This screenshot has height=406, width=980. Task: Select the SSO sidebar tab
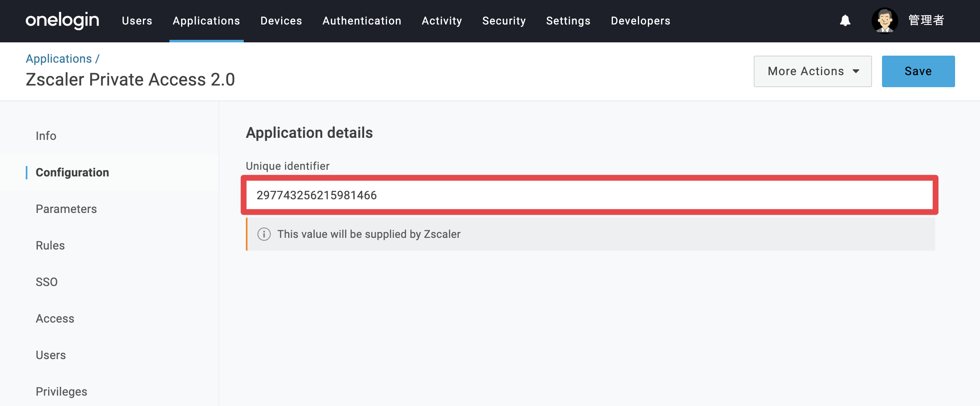coord(47,282)
